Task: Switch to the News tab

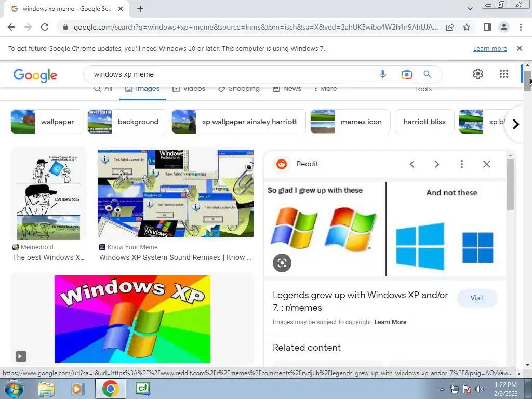Action: tap(287, 89)
